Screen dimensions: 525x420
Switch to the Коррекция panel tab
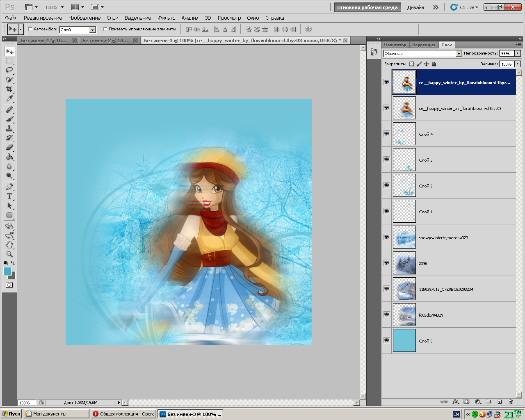424,45
